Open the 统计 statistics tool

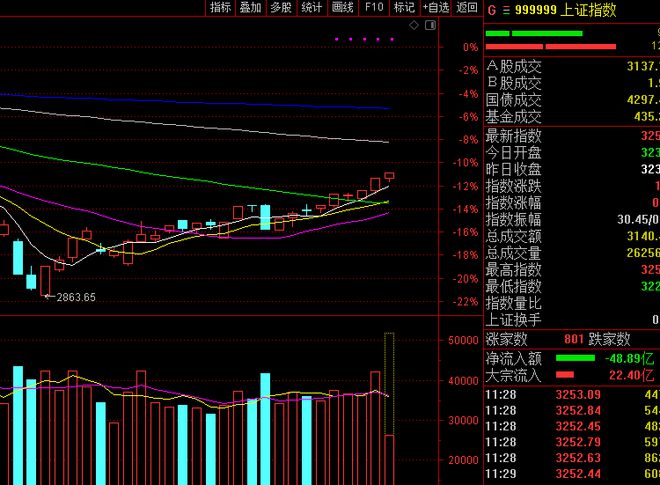point(311,7)
